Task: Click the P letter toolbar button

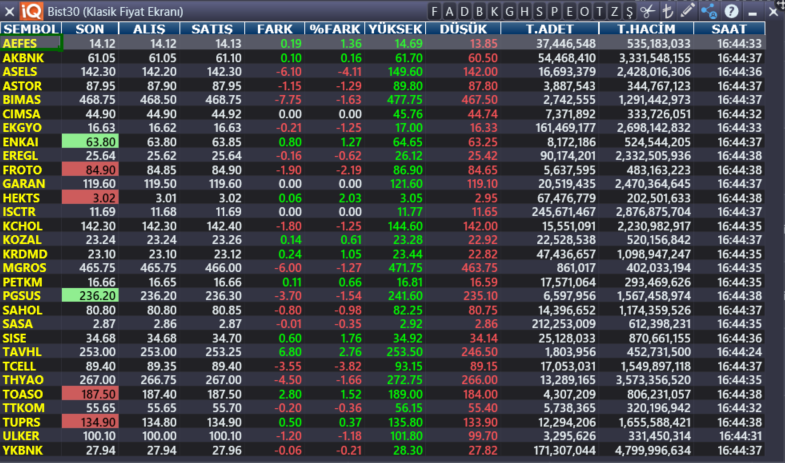Action: coord(554,11)
